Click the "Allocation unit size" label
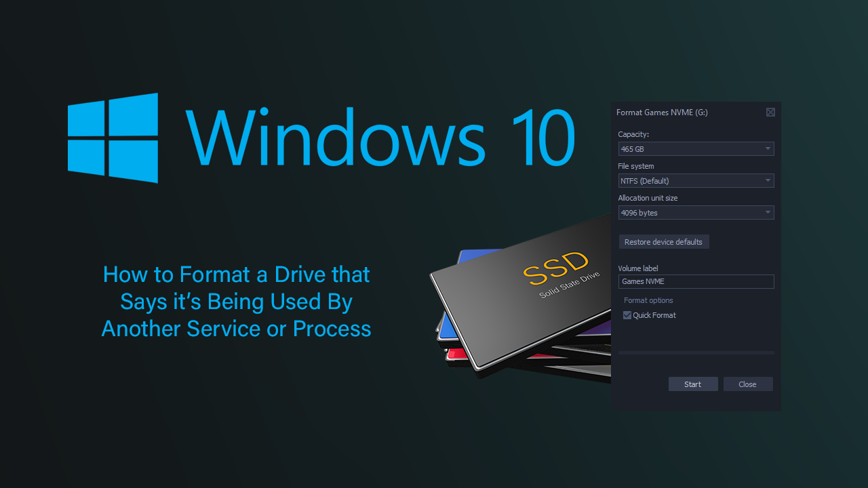 click(648, 198)
